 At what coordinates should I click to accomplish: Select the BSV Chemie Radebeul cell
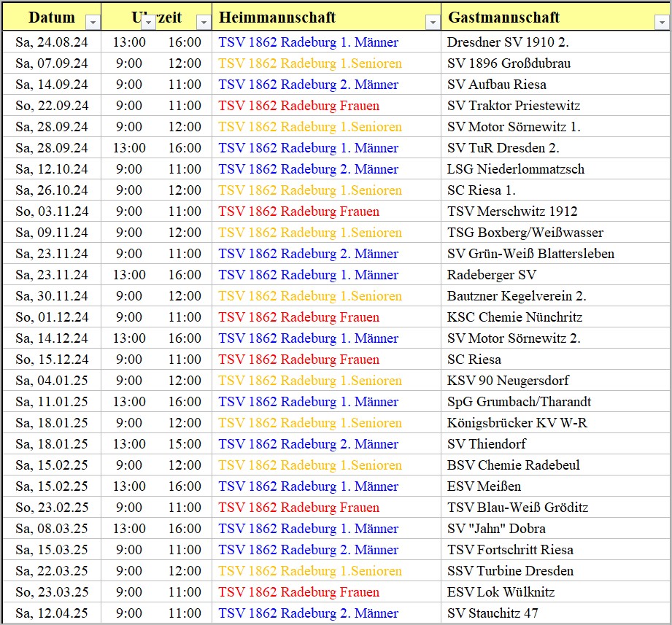[556, 465]
